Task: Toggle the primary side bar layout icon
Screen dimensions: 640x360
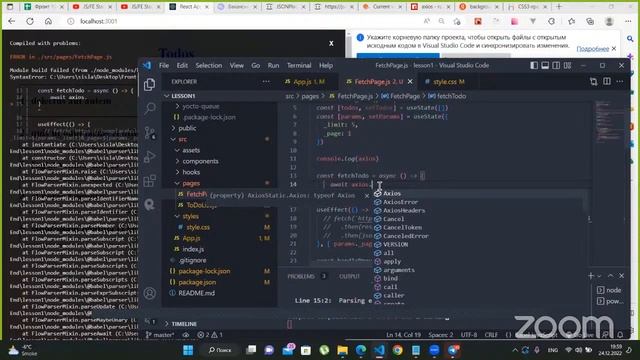Action: point(534,65)
